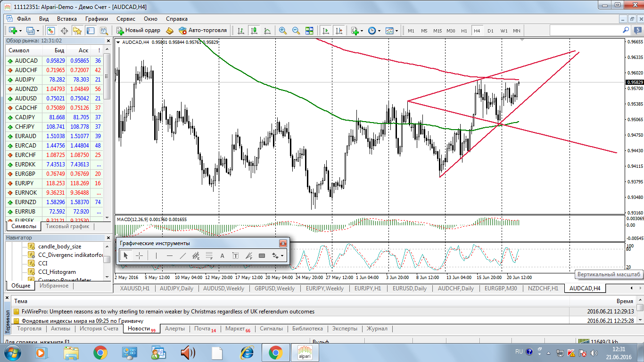
Task: Open the EURGBP,M30 chart tab
Action: point(501,288)
